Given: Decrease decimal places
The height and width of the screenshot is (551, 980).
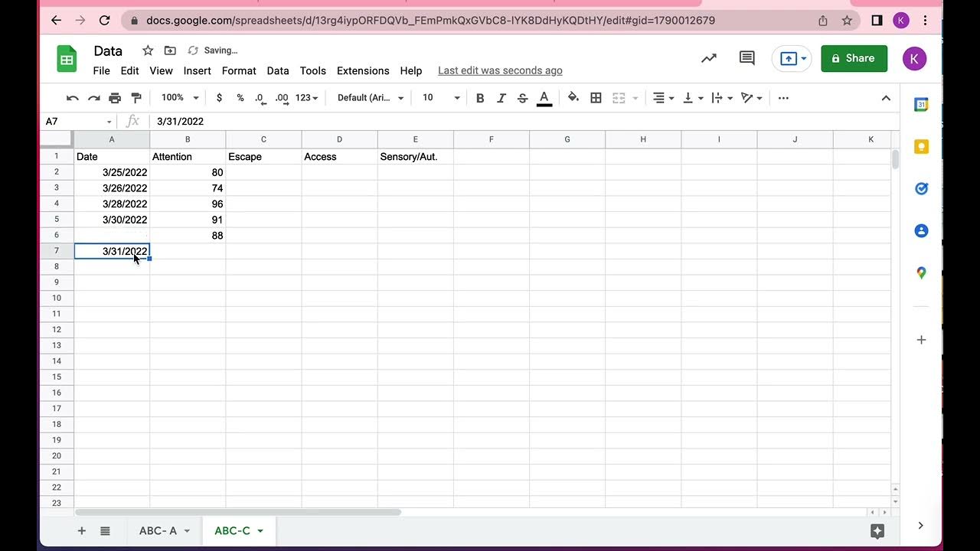Looking at the screenshot, I should click(x=260, y=98).
